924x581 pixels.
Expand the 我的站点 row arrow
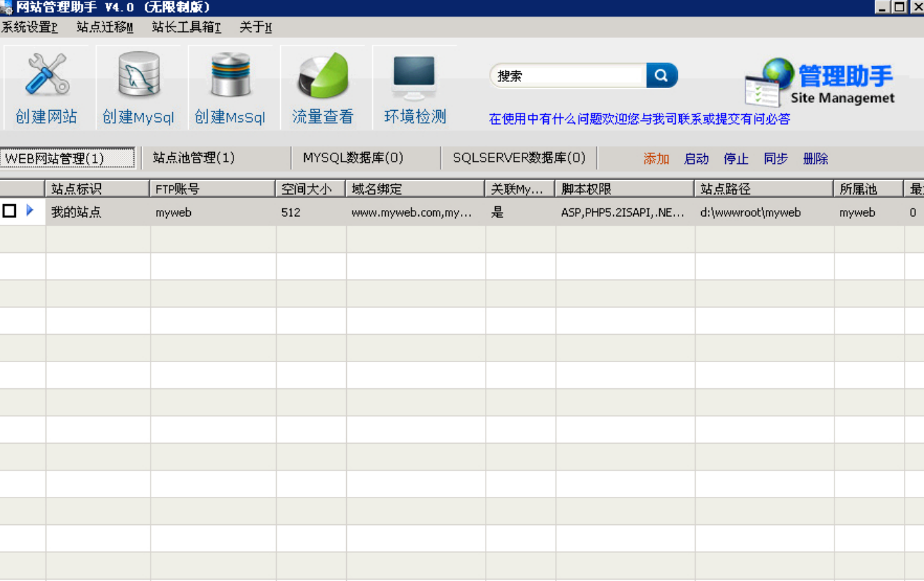point(30,211)
